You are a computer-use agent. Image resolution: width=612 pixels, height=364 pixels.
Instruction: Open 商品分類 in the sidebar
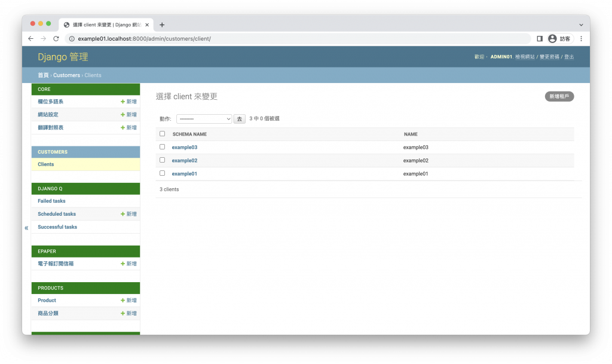coord(48,313)
